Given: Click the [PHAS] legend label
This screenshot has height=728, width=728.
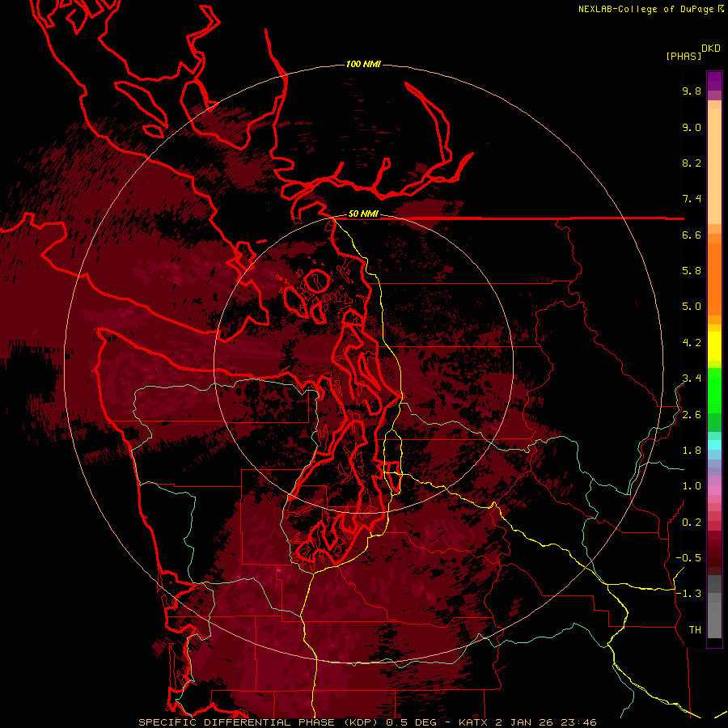Looking at the screenshot, I should coord(684,56).
